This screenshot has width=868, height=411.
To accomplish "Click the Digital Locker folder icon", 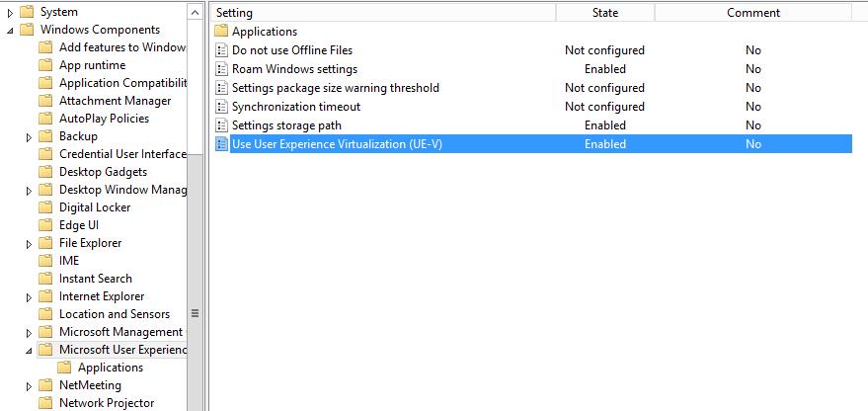I will point(45,207).
